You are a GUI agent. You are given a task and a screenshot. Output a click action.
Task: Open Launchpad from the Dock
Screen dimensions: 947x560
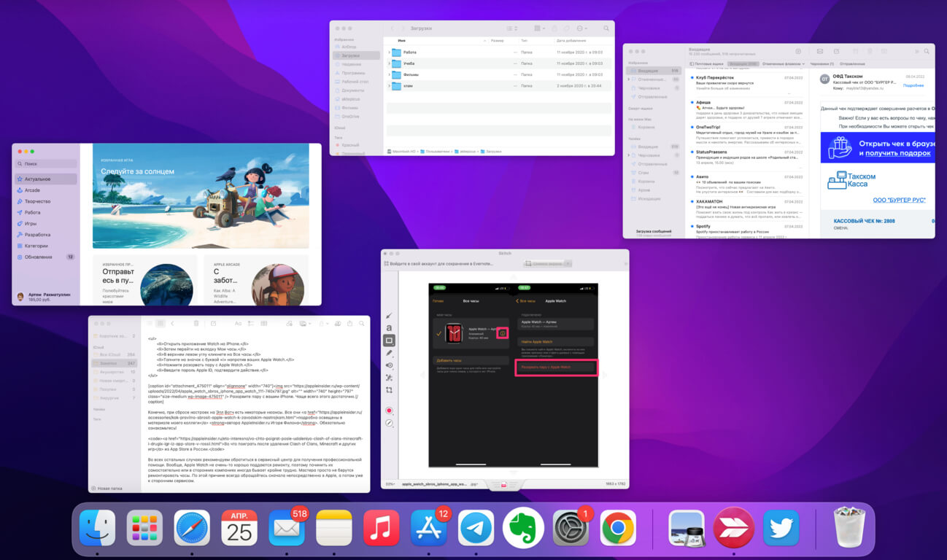(x=144, y=528)
